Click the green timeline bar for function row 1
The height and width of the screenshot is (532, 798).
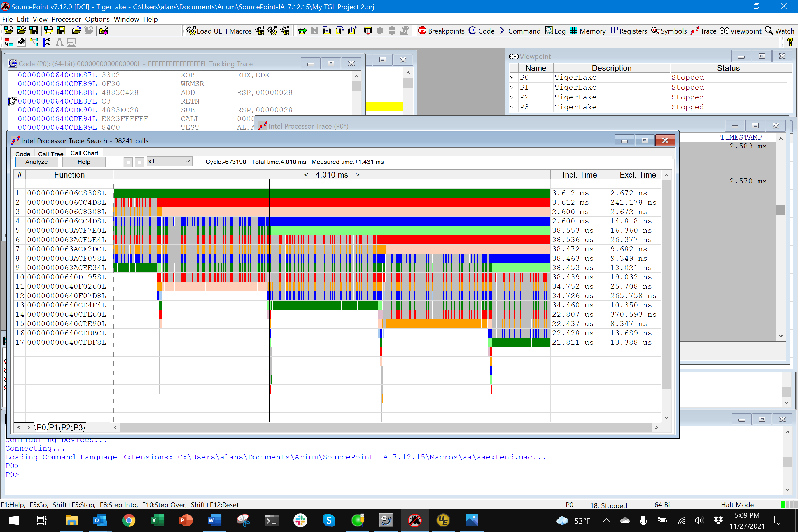coord(332,193)
